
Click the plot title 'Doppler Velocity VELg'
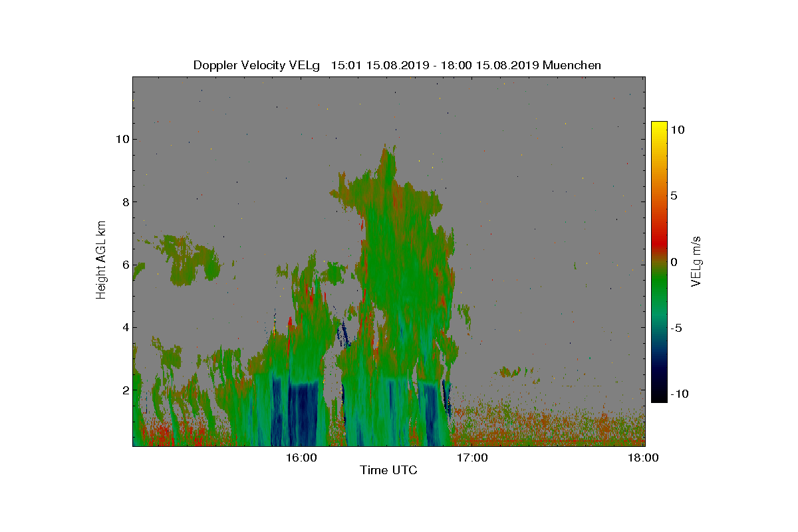pyautogui.click(x=256, y=65)
